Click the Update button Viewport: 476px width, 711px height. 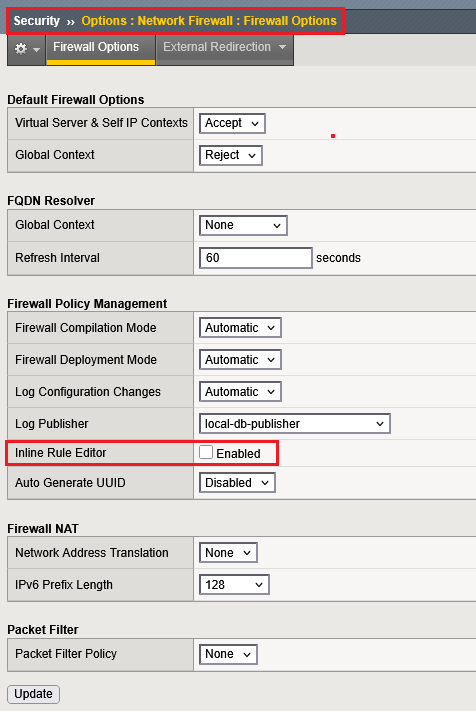[x=33, y=694]
